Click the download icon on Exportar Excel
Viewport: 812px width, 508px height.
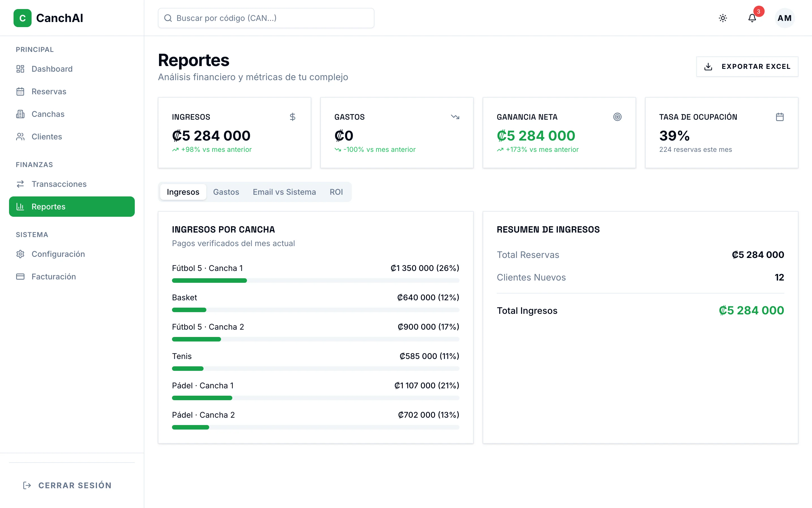click(x=708, y=67)
